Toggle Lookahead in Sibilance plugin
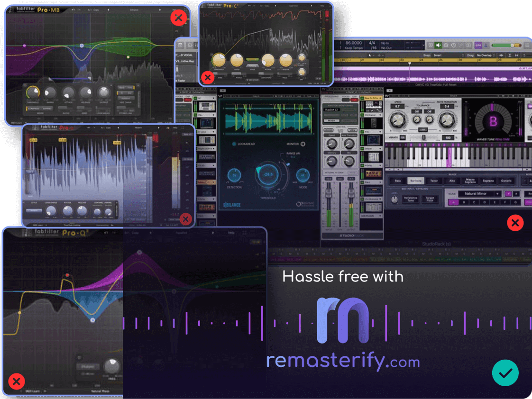The width and height of the screenshot is (532, 399). click(234, 144)
